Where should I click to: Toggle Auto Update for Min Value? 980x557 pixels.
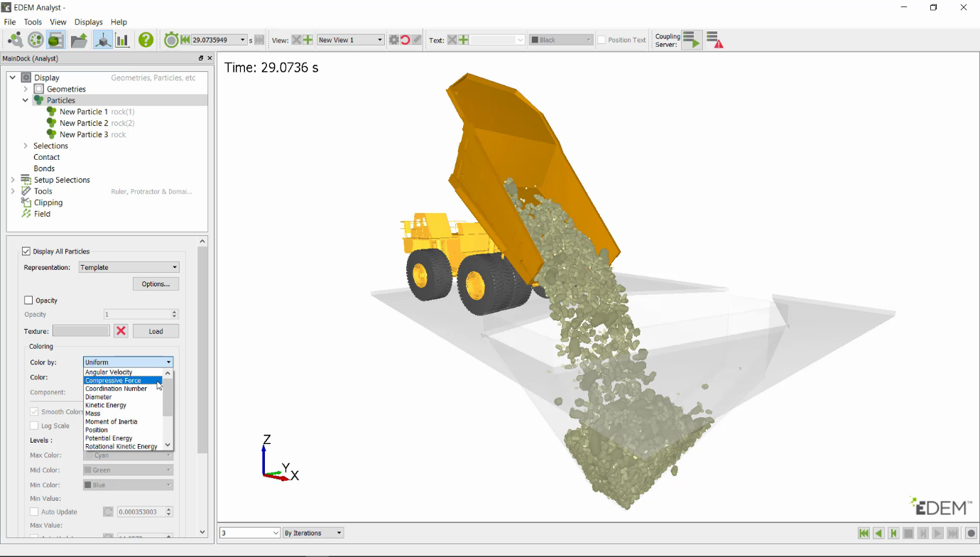pyautogui.click(x=34, y=512)
